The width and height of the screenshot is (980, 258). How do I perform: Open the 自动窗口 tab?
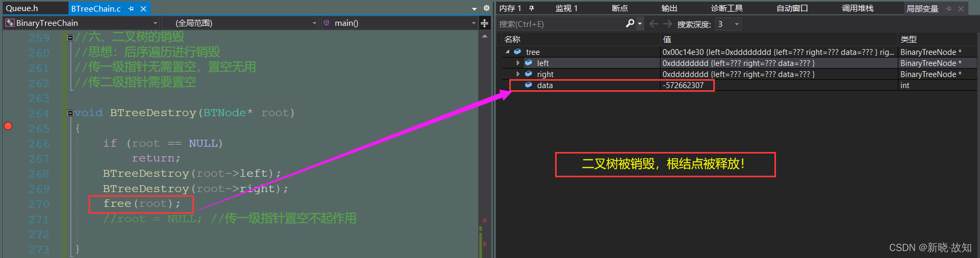792,8
